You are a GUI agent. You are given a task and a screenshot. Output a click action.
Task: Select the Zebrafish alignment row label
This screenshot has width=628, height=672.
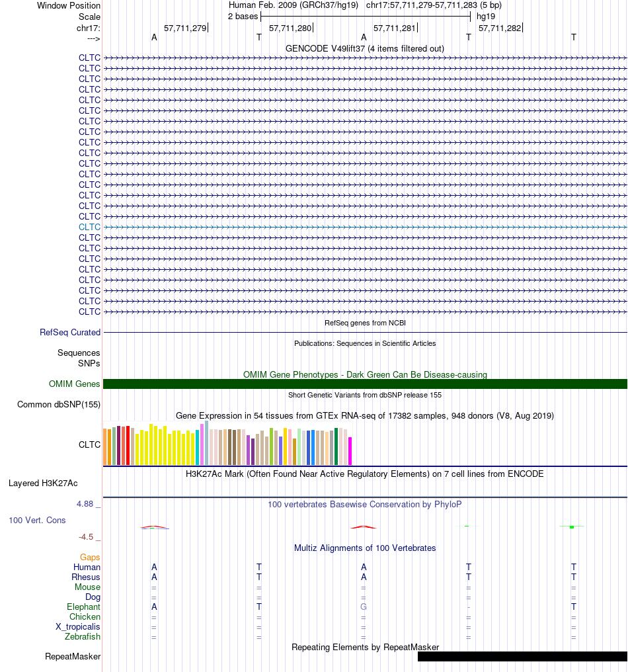click(x=82, y=636)
